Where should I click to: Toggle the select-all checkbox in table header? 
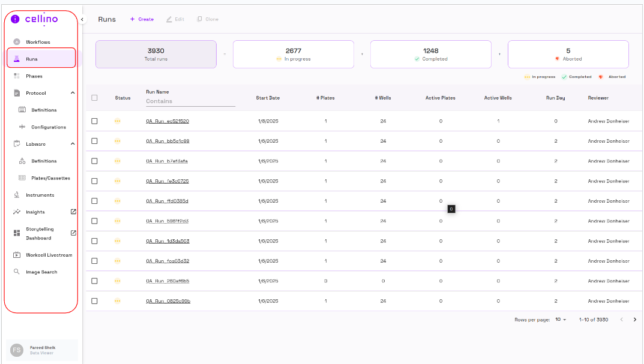(x=94, y=98)
